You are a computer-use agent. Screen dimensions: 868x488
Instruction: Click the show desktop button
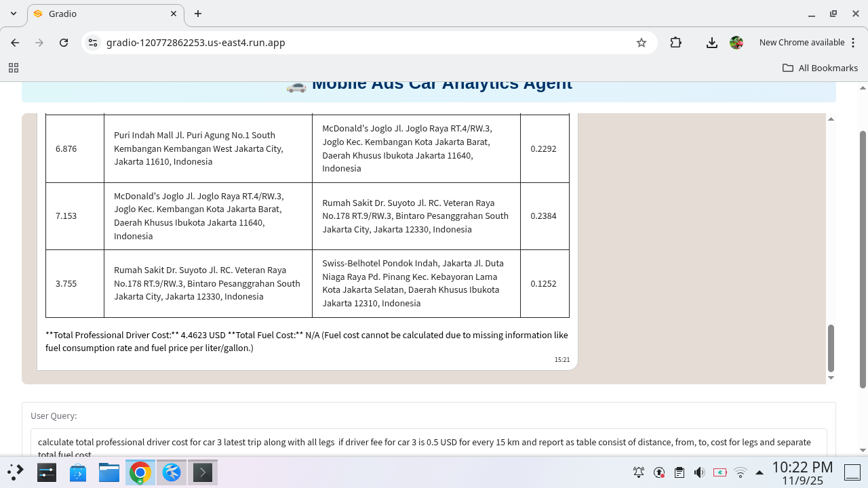(852, 472)
